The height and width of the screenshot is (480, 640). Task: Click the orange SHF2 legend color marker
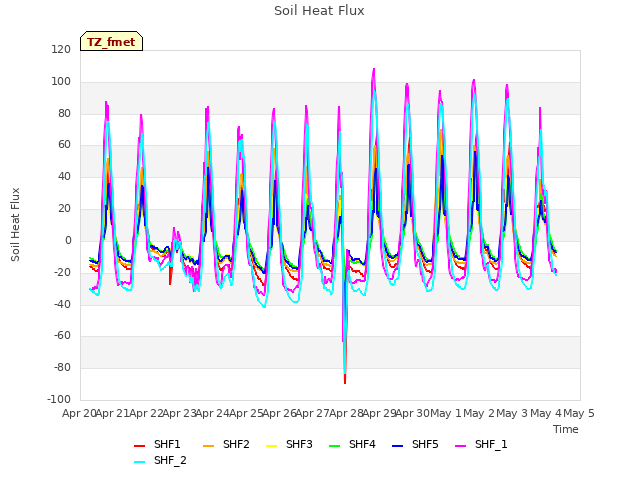209,446
